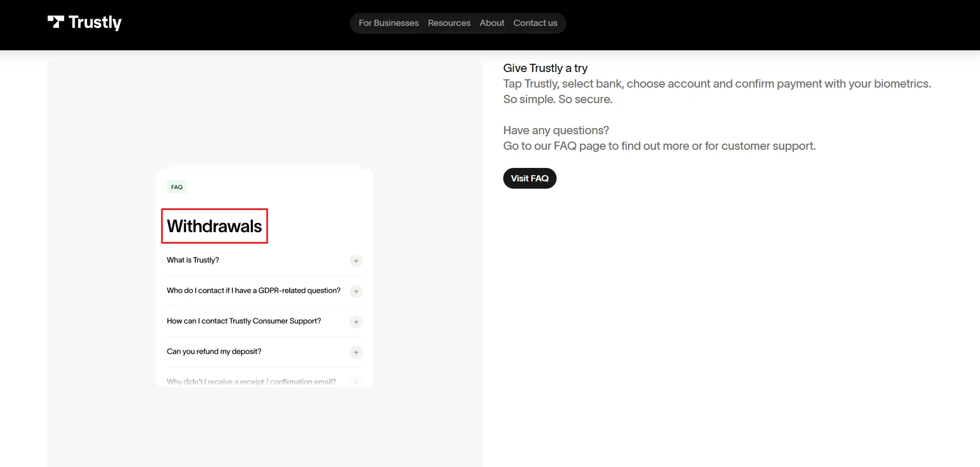This screenshot has height=467, width=980.
Task: Click the "What is Trustly?" question text
Action: click(193, 260)
